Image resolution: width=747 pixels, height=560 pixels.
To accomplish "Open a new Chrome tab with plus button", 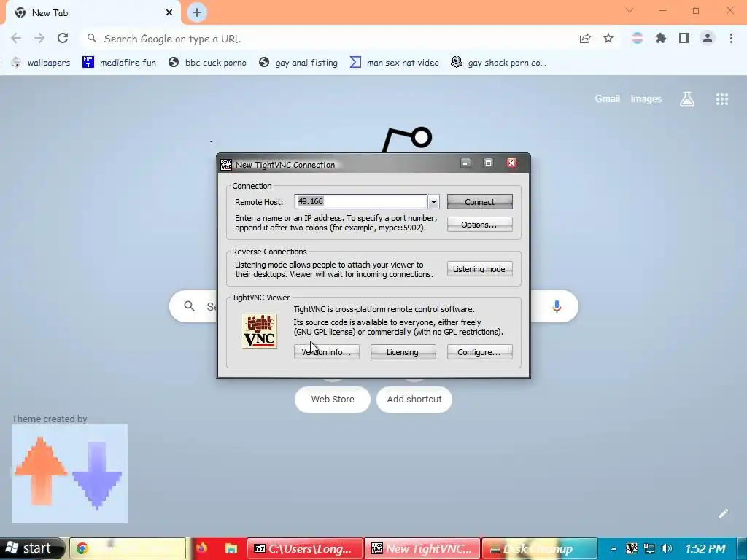I will (197, 12).
